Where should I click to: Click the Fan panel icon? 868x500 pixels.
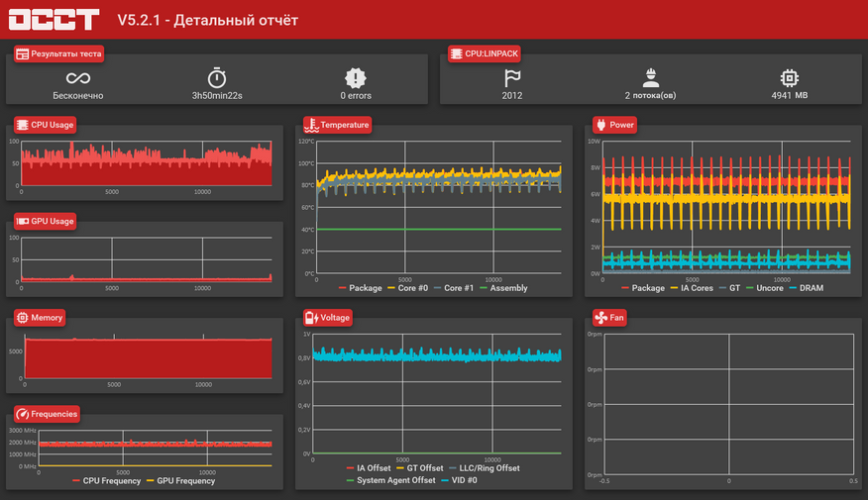click(600, 318)
